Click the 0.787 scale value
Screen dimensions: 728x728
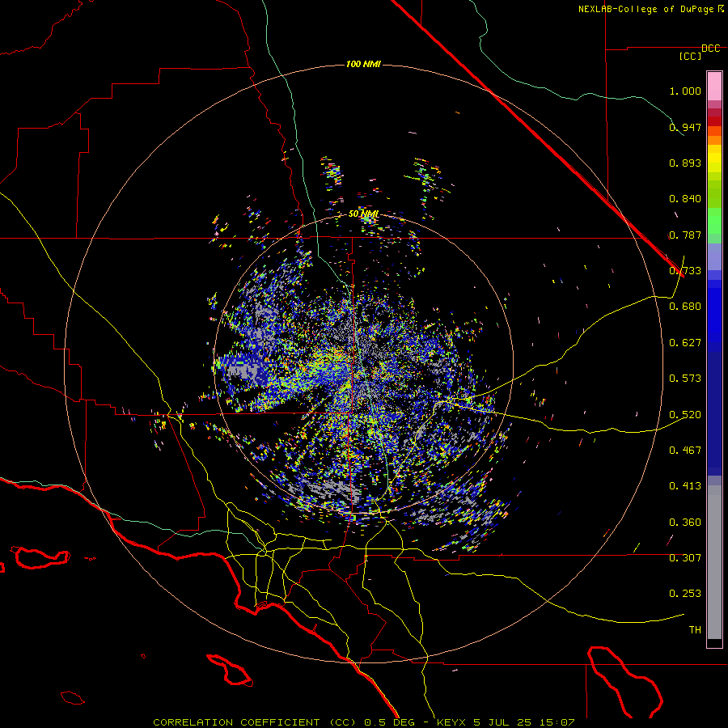point(685,235)
